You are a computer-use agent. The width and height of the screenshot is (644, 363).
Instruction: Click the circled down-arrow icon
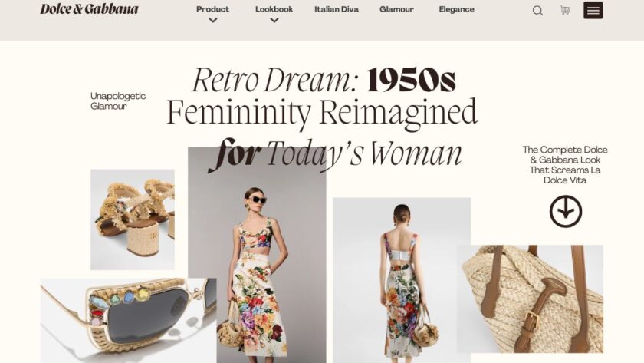coord(566,211)
